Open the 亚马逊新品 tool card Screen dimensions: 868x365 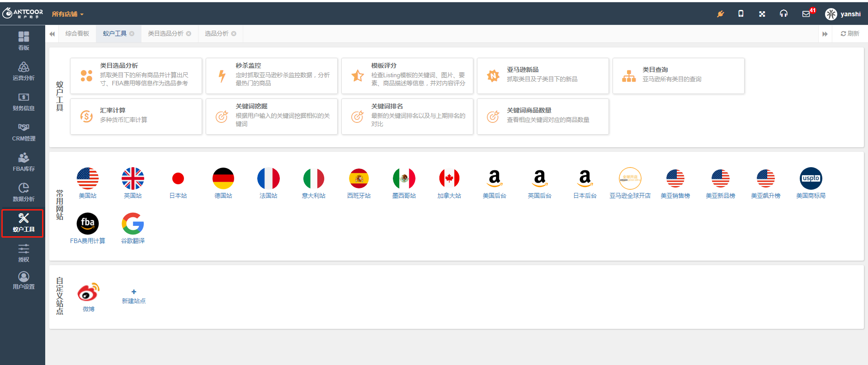pyautogui.click(x=543, y=76)
